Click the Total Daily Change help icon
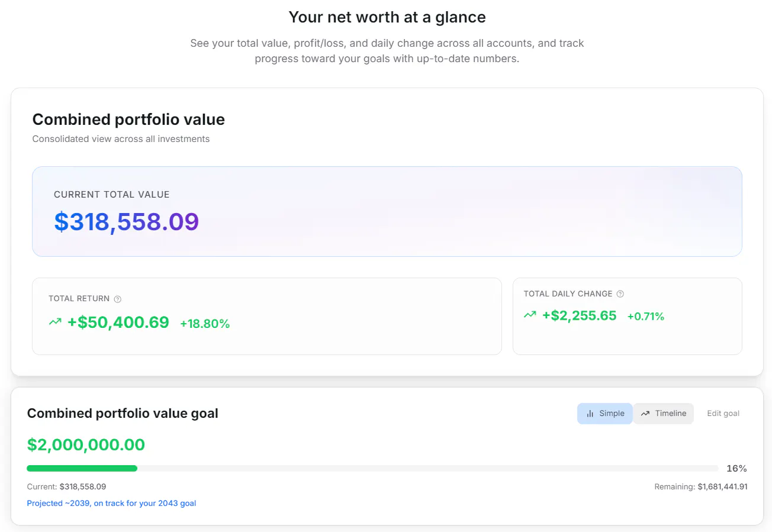Viewport: 772px width, 532px height. tap(620, 294)
